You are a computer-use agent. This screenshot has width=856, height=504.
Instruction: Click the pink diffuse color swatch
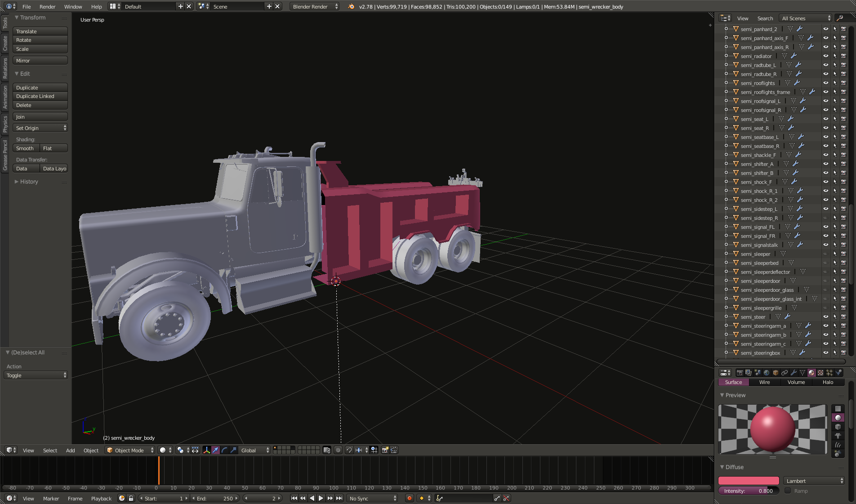[749, 481]
